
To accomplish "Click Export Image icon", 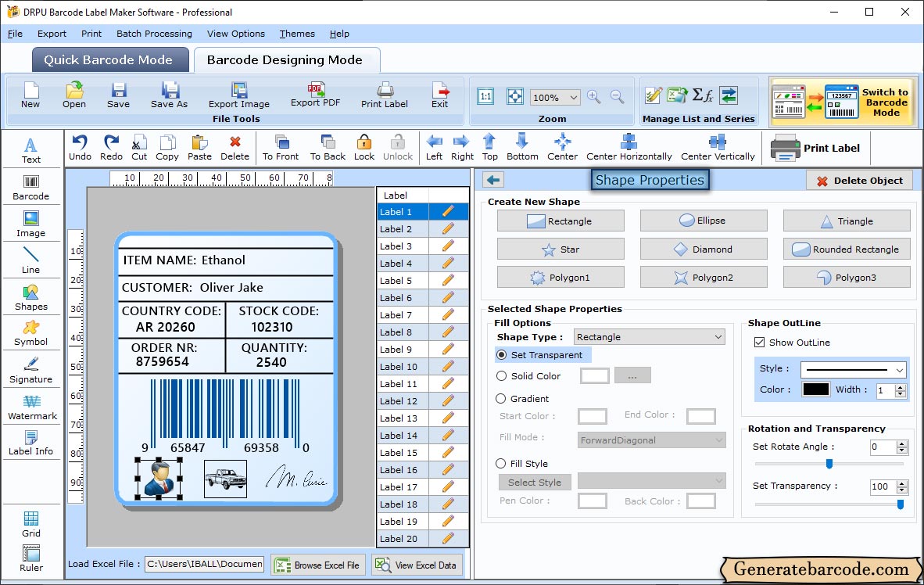I will tap(238, 95).
